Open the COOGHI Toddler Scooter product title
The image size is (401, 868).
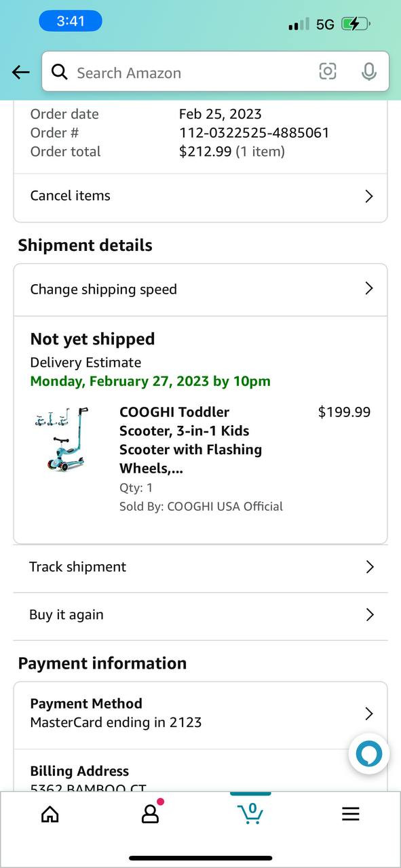point(191,440)
